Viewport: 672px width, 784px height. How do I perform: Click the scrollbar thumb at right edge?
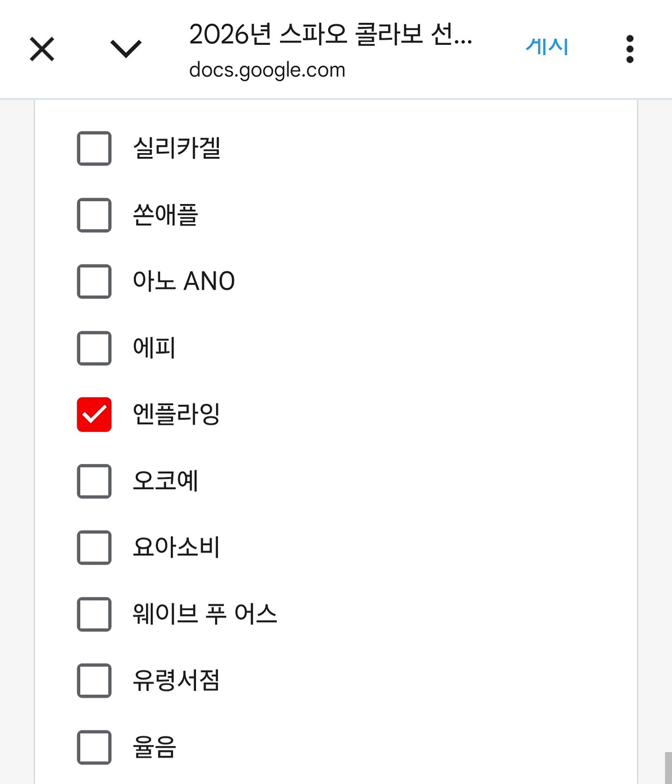(668, 768)
